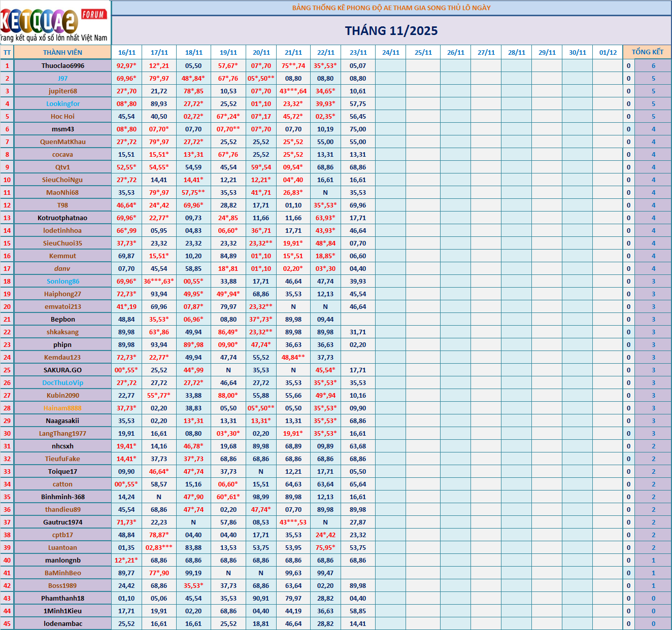Select the TT column header

click(7, 52)
